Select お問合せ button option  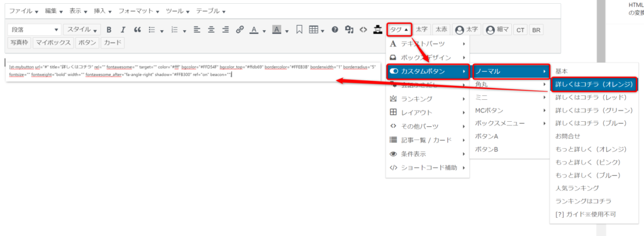[x=594, y=136]
